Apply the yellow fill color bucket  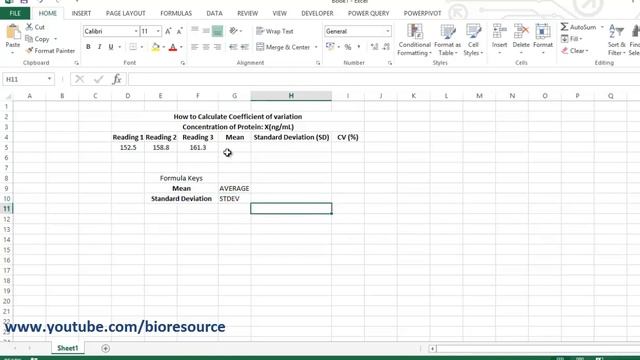(156, 47)
